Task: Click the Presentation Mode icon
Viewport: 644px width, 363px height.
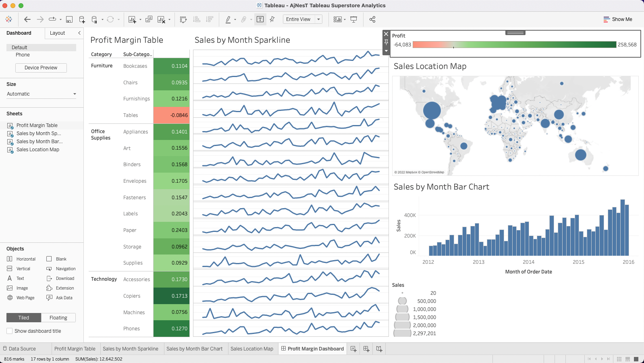Action: [354, 19]
